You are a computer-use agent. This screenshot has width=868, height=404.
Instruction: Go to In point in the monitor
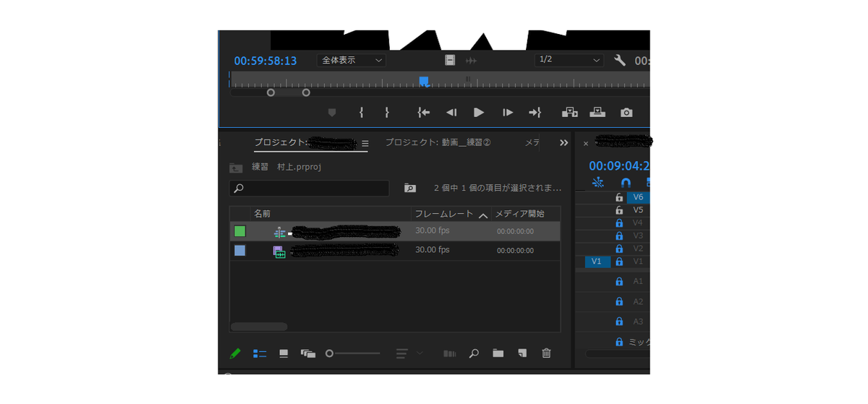point(424,112)
